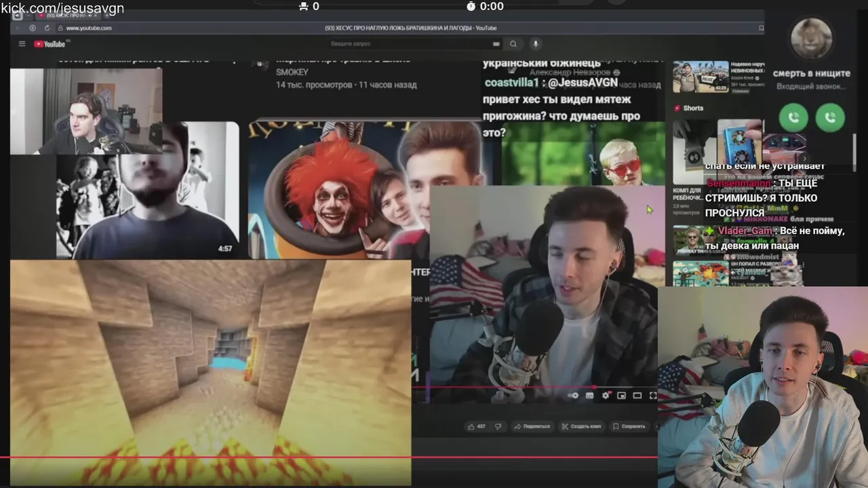Click the caller's lion avatar

[812, 38]
